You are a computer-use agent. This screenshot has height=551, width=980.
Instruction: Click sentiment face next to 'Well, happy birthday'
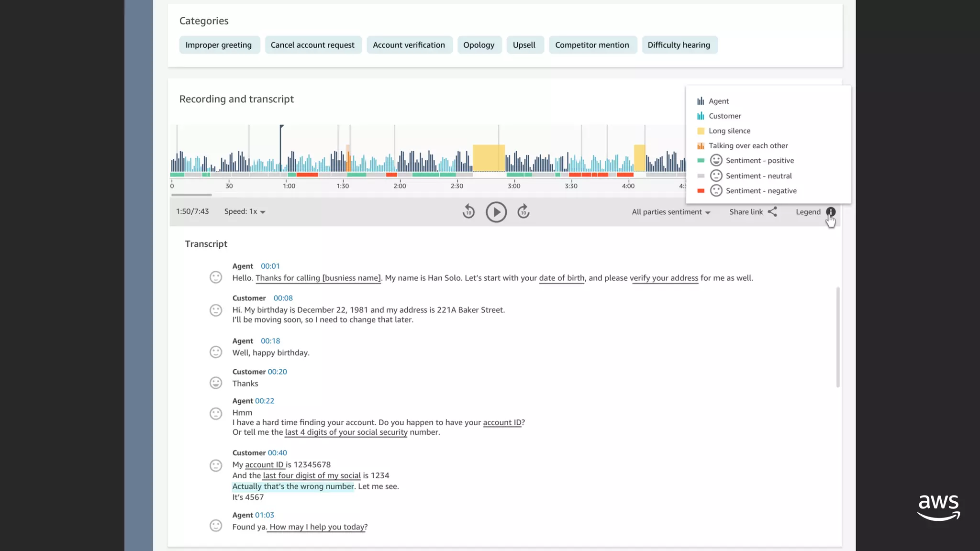(216, 352)
